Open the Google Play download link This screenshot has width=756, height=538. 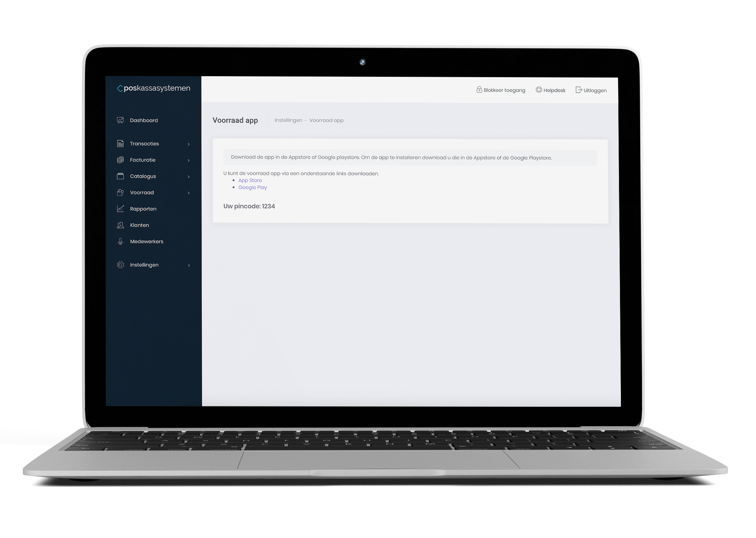click(253, 187)
